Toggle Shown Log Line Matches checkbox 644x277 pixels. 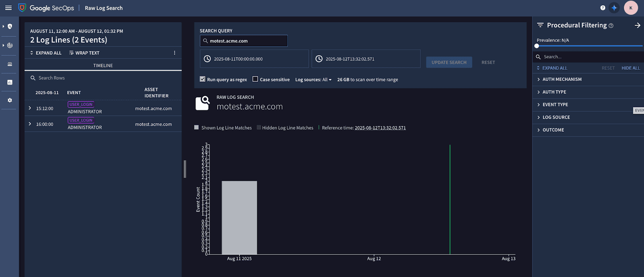tap(196, 128)
